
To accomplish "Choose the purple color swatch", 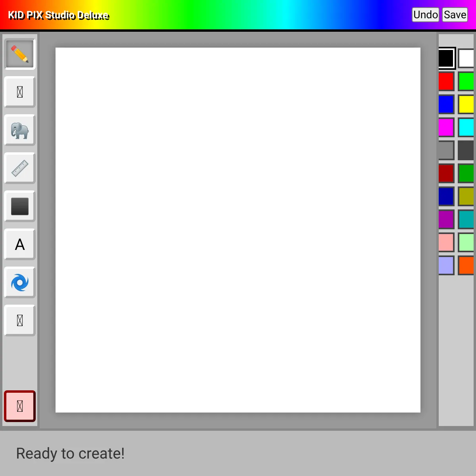I will (446, 219).
